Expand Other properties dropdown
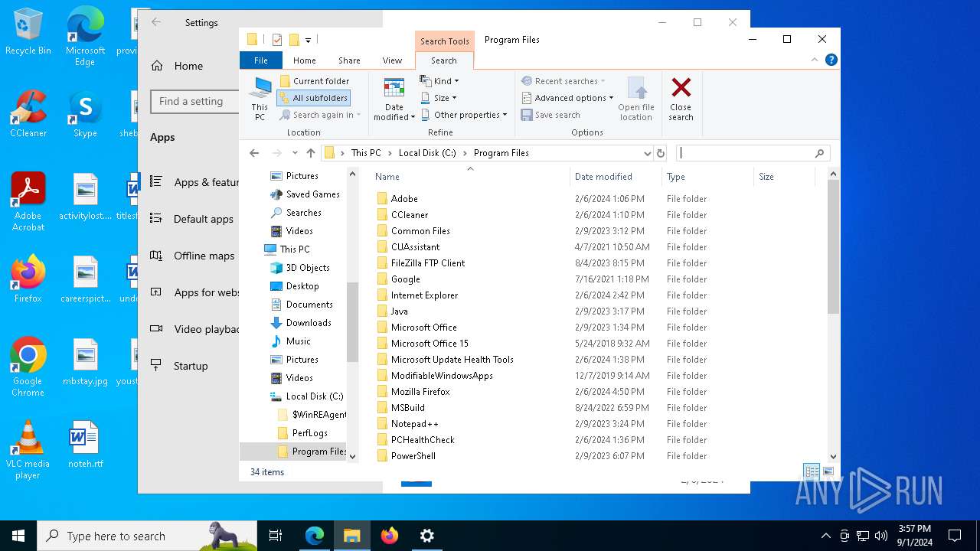The image size is (980, 551). pyautogui.click(x=463, y=115)
